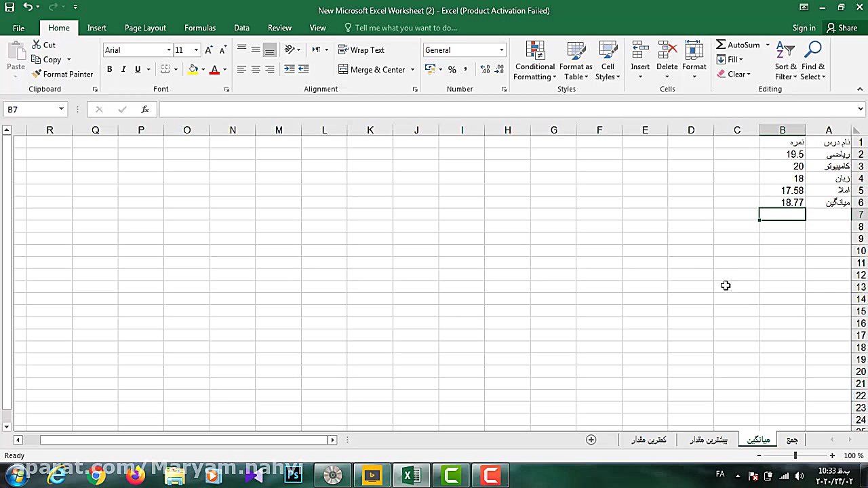
Task: Expand the Name Box dropdown arrow
Action: click(x=61, y=109)
